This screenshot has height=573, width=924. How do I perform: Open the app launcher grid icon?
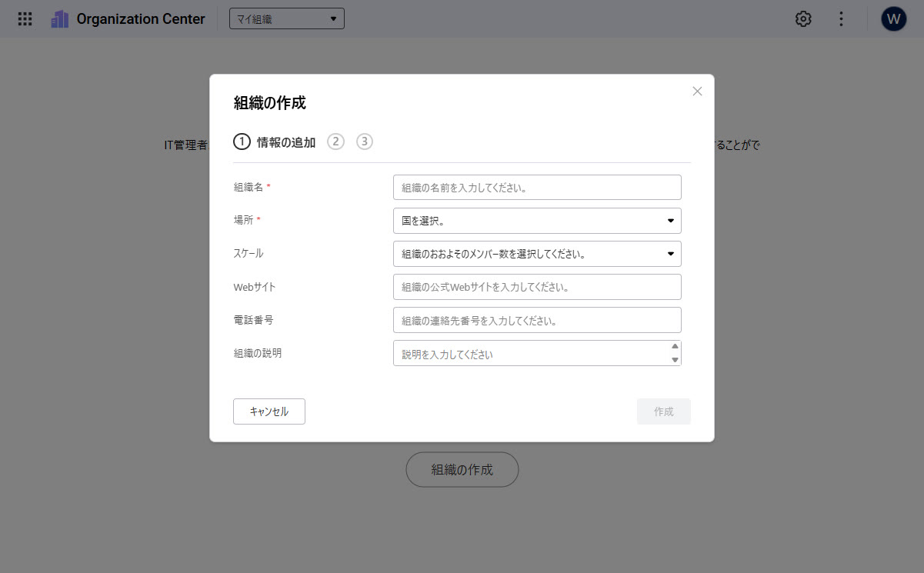point(25,19)
